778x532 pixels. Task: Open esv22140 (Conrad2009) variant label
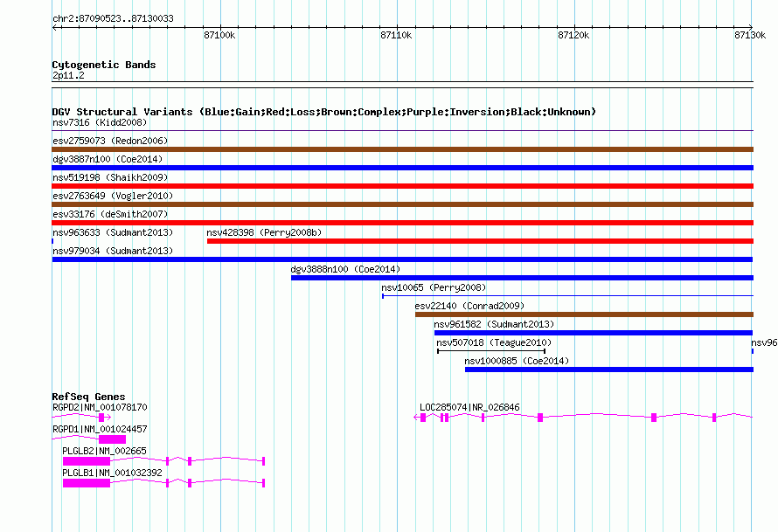[469, 306]
